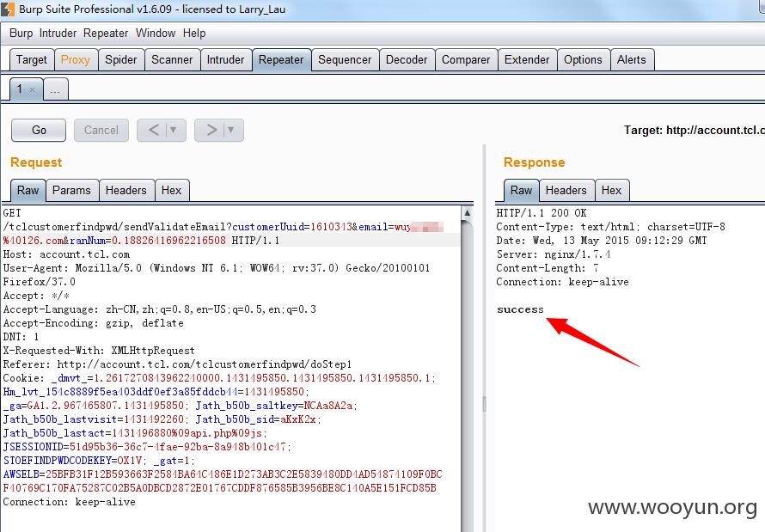Select the Request Raw tab
This screenshot has width=765, height=532.
28,190
